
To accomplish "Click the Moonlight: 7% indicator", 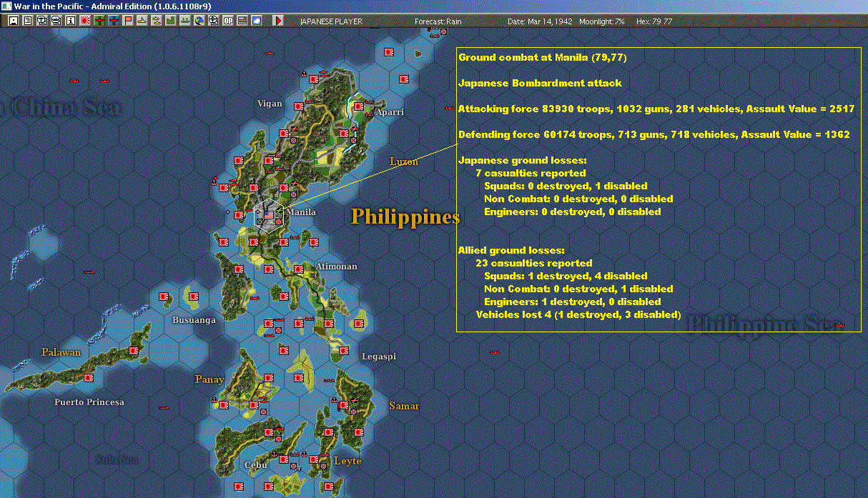I will point(601,21).
